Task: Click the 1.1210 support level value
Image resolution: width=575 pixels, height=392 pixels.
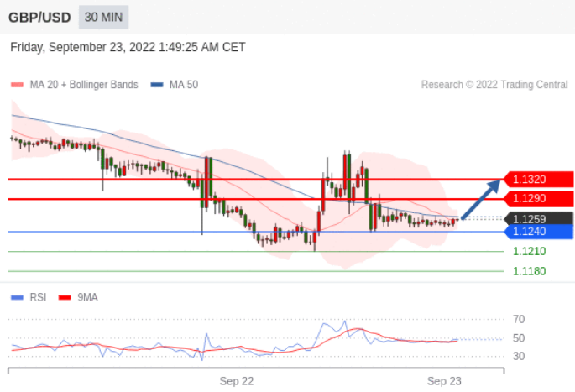Action: click(x=529, y=252)
